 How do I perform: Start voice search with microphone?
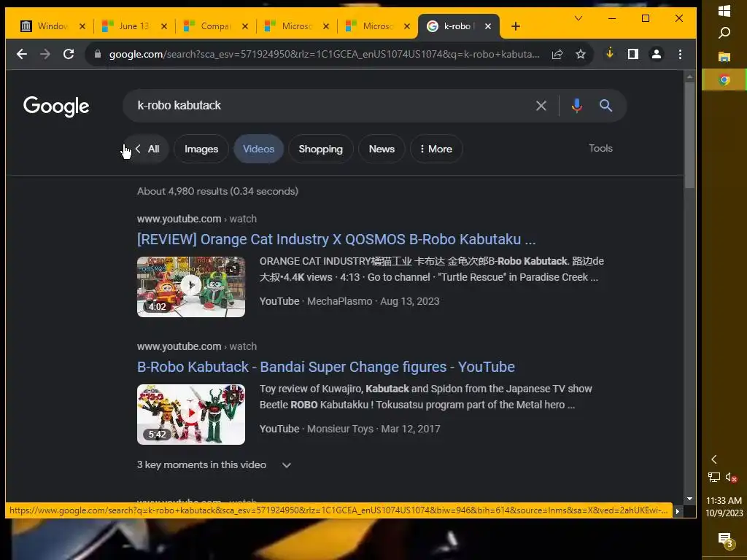(576, 106)
